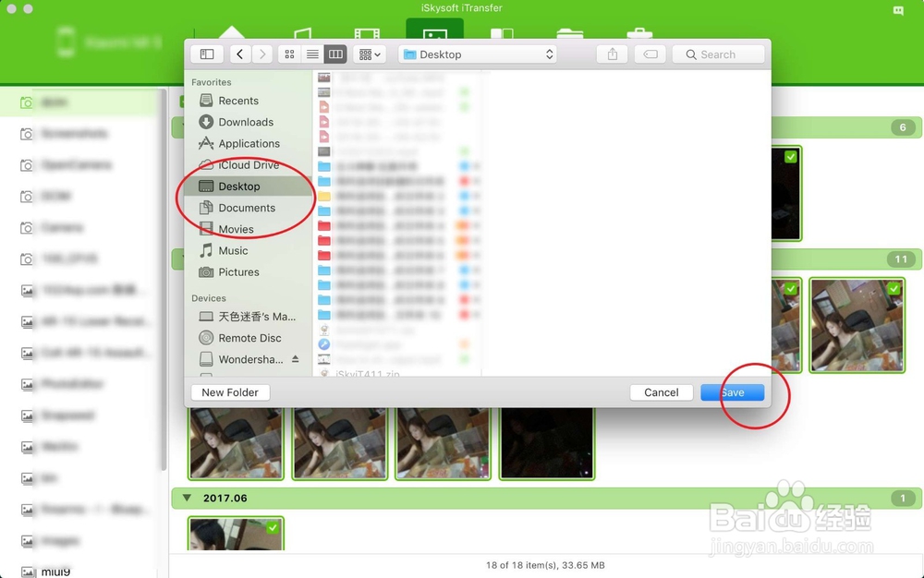Open the Desktop location popup menu
This screenshot has height=578, width=924.
point(479,54)
